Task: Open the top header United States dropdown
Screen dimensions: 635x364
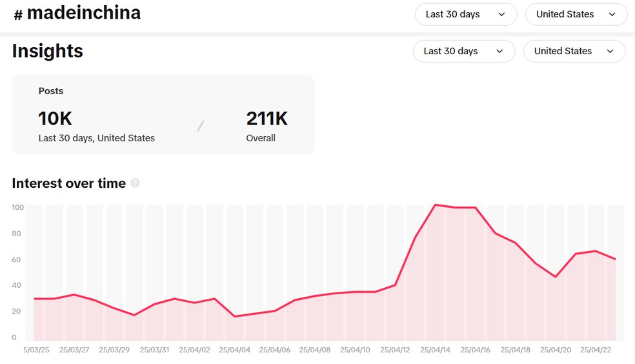Action: [576, 15]
